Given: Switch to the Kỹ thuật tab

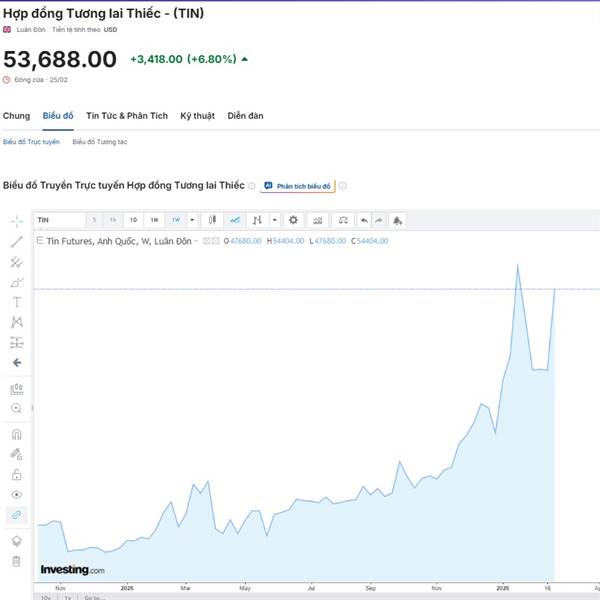Looking at the screenshot, I should (x=197, y=116).
